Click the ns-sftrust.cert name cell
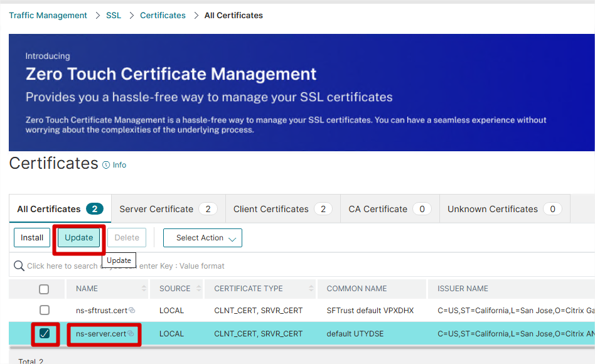595x364 pixels. coord(101,311)
